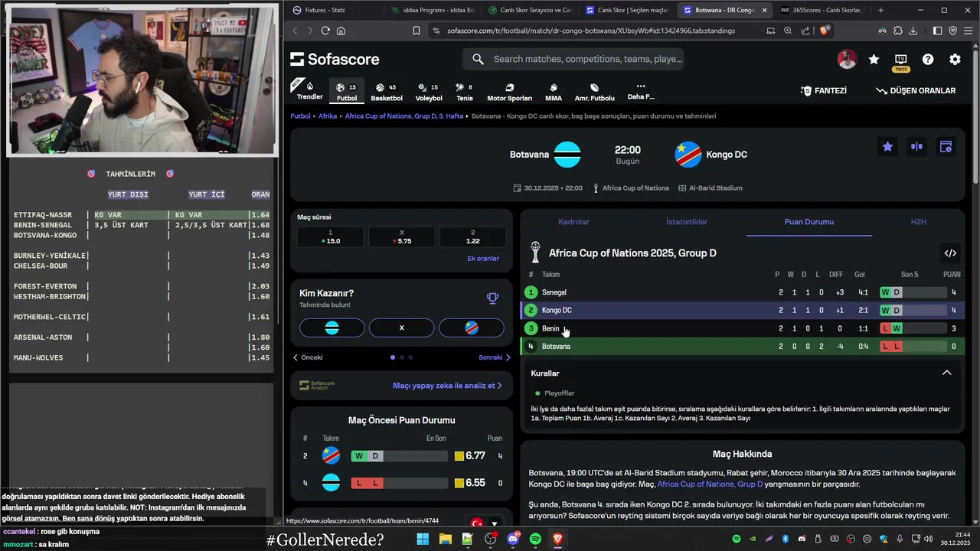Open Benin team in standings
Viewport: 980px width, 551px height.
tap(550, 328)
